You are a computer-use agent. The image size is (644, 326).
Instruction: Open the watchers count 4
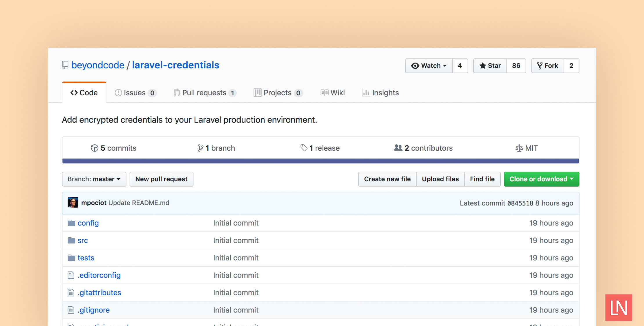tap(460, 66)
